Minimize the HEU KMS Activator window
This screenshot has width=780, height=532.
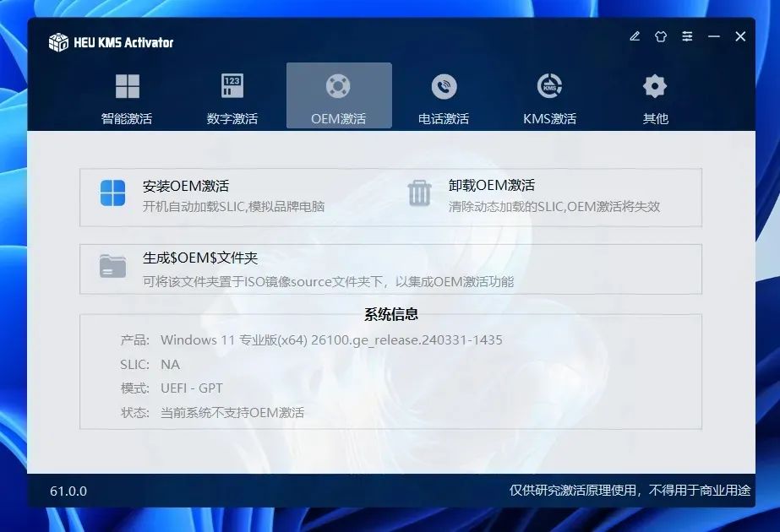pos(714,36)
